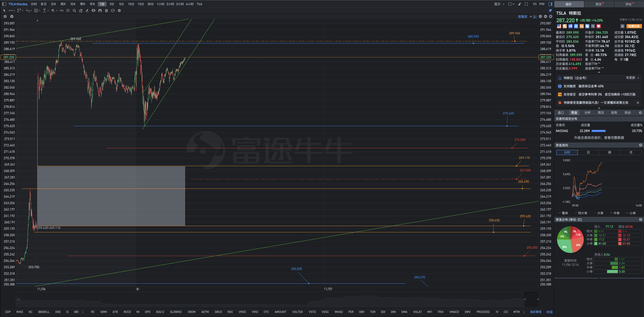Enter fullscreen chart mode
The image size is (644, 317).
pyautogui.click(x=526, y=4)
